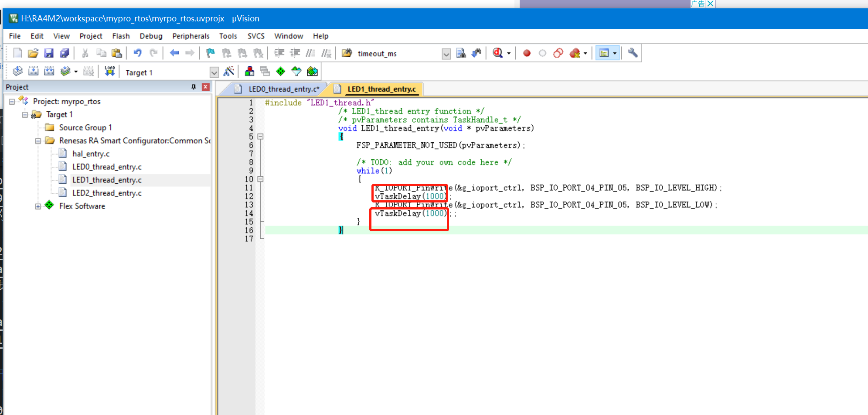Paste from clipboard using the toolbar icon

pyautogui.click(x=117, y=53)
